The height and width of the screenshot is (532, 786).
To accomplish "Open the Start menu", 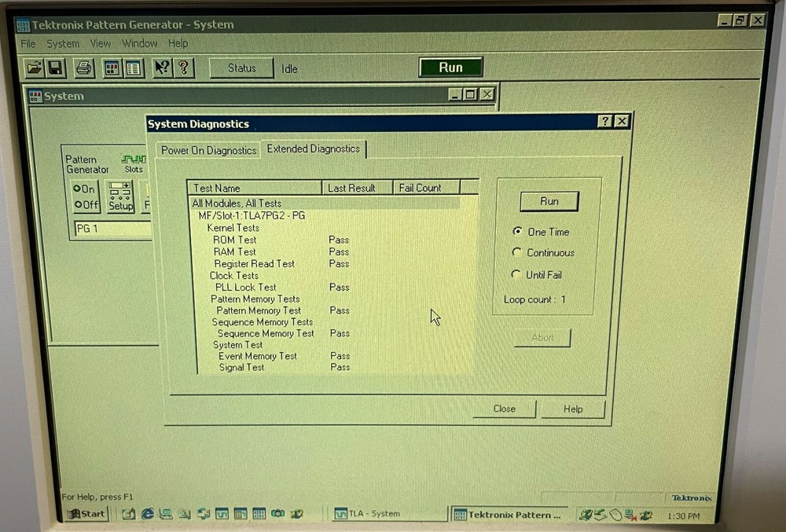I will click(86, 513).
